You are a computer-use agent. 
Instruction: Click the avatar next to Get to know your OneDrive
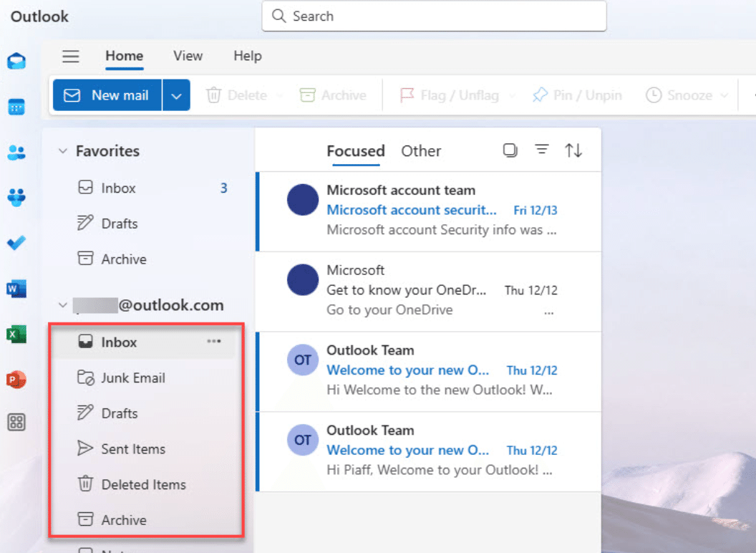pos(303,280)
